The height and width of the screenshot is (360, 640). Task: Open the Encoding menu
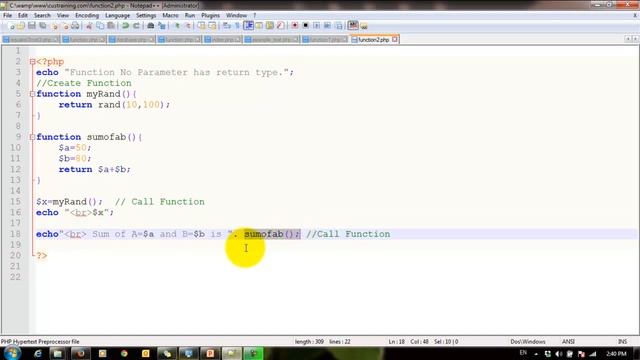pos(87,16)
